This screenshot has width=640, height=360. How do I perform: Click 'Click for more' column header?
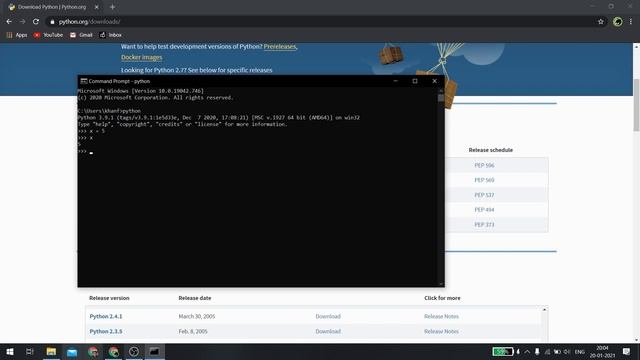442,298
